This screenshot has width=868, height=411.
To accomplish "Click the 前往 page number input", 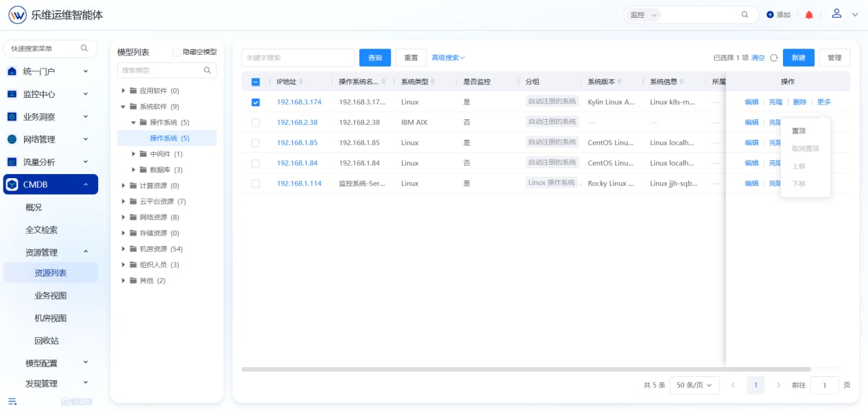I will (824, 385).
